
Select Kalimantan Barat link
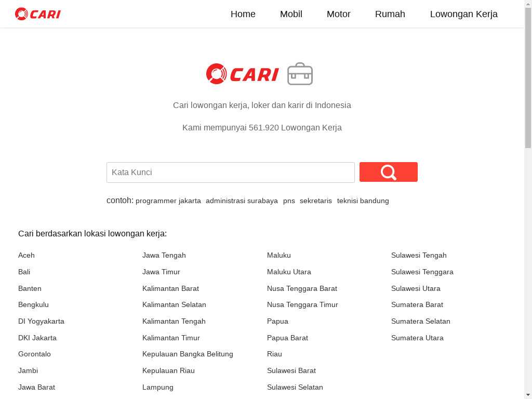click(x=170, y=289)
